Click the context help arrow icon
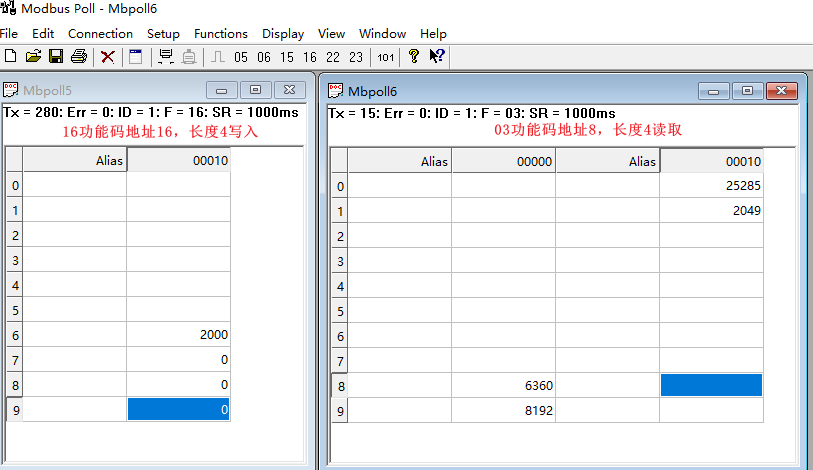The height and width of the screenshot is (470, 813). click(437, 57)
